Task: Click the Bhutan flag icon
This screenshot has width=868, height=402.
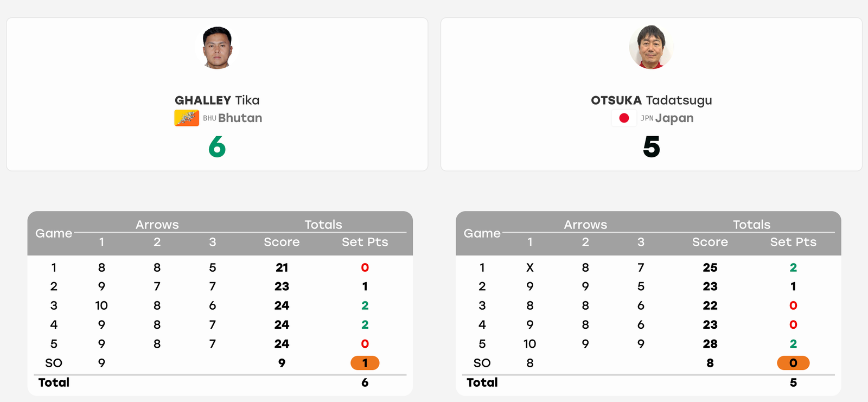Action: point(187,118)
